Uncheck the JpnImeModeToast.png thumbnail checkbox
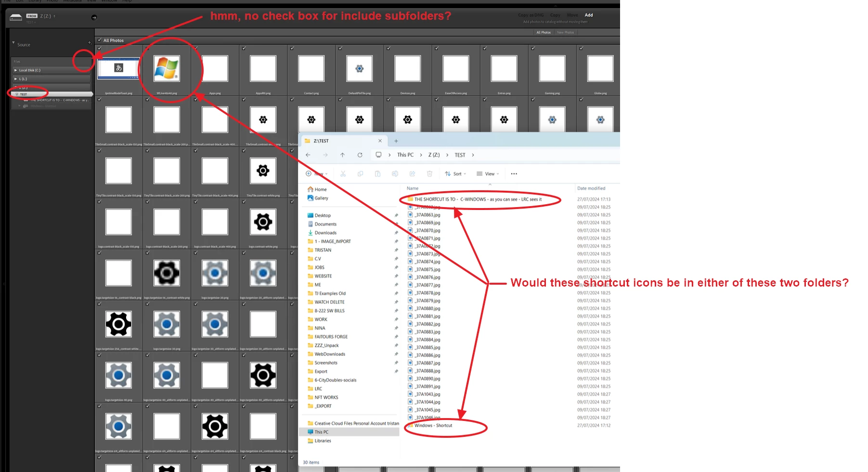The width and height of the screenshot is (868, 472). point(100,48)
